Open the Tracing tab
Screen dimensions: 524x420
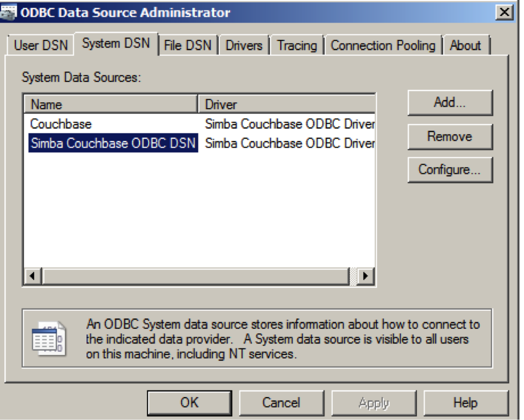[297, 45]
